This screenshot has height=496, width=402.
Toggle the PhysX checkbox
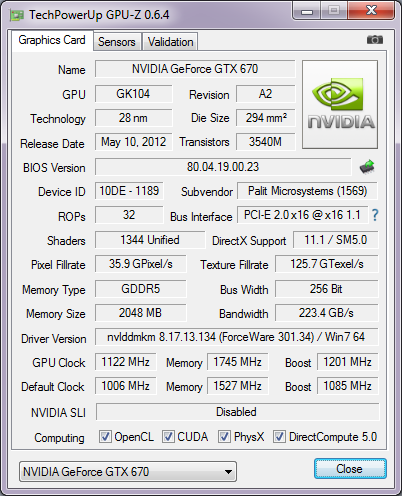224,436
